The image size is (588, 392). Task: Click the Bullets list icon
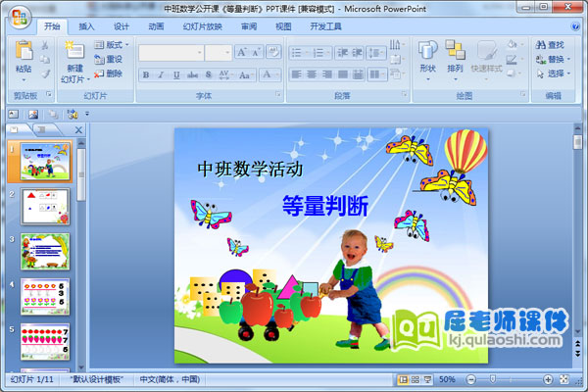[299, 53]
